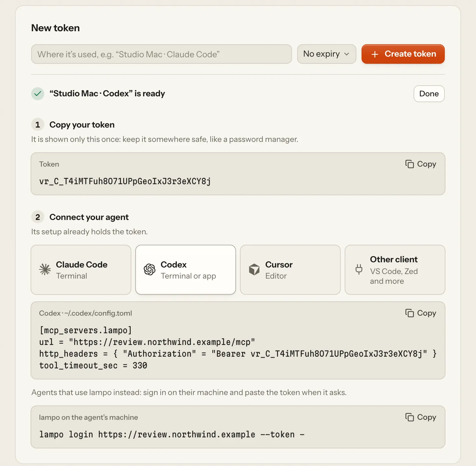This screenshot has height=466, width=476.
Task: Click the url = review.northwind.example/mcp line
Action: pyautogui.click(x=147, y=342)
